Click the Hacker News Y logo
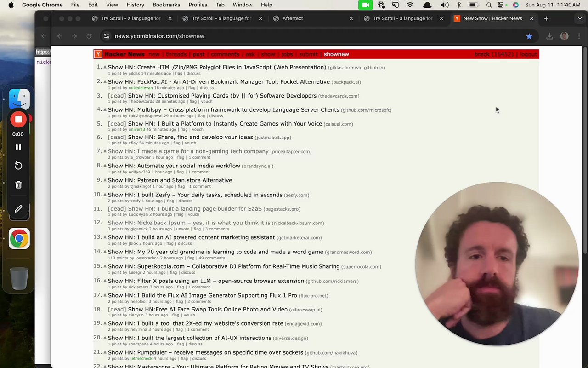 [98, 54]
